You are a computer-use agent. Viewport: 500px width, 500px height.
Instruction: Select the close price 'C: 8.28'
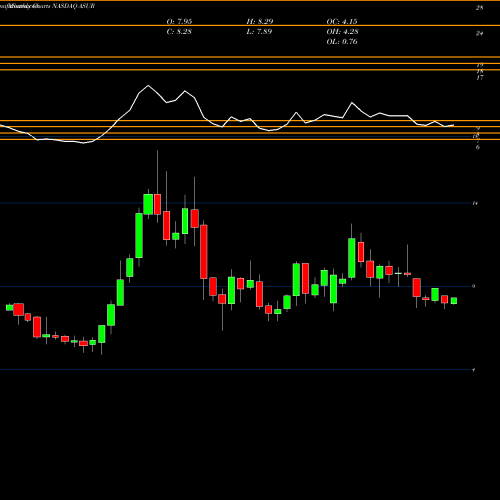tap(179, 31)
